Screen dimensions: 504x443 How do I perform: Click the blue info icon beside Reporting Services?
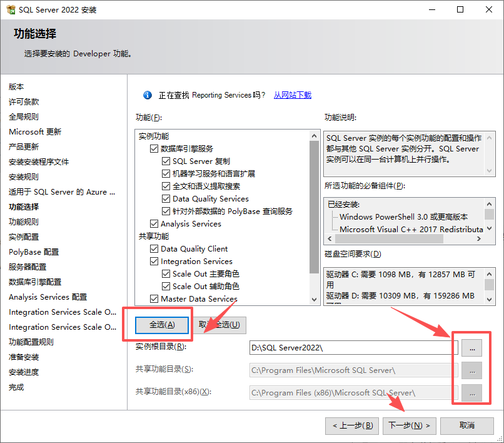coord(147,95)
